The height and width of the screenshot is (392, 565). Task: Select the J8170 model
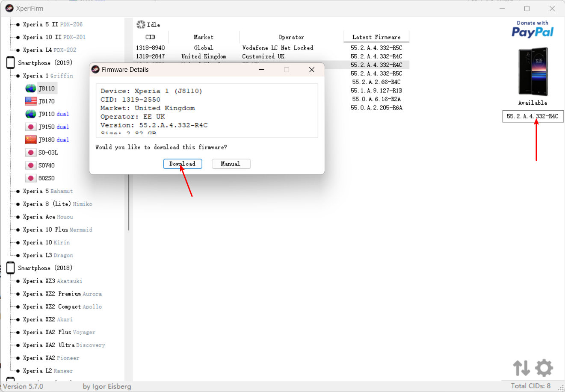47,101
